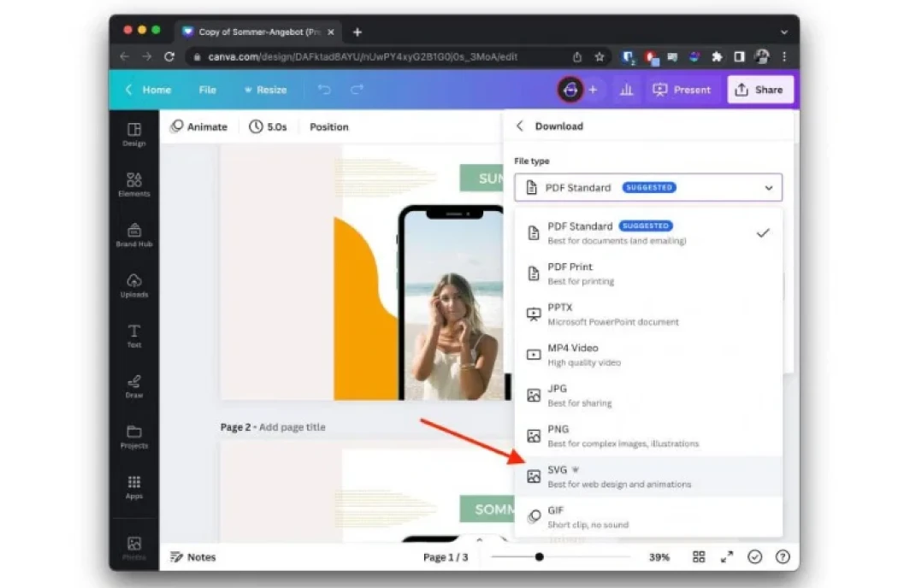This screenshot has height=588, width=904.
Task: Click the Present button
Action: (x=682, y=90)
